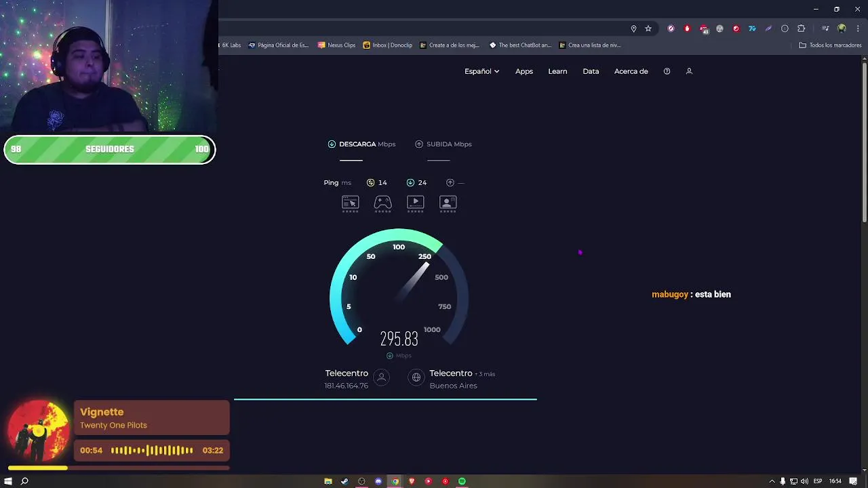Open the Inbox | Donoclip bookmark
This screenshot has width=868, height=488.
click(x=388, y=45)
